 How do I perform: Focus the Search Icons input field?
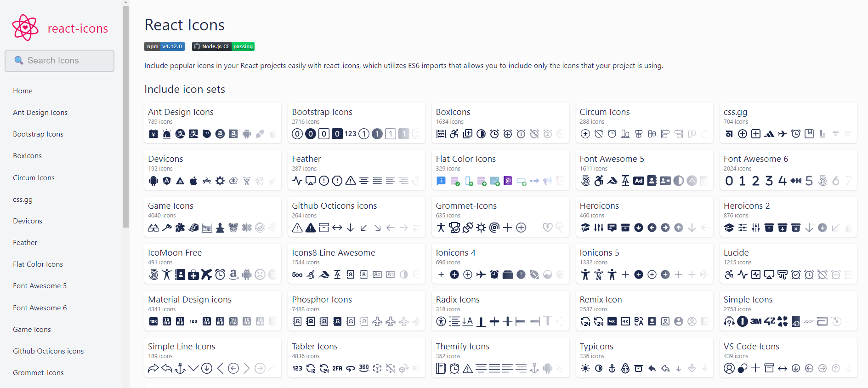click(60, 61)
